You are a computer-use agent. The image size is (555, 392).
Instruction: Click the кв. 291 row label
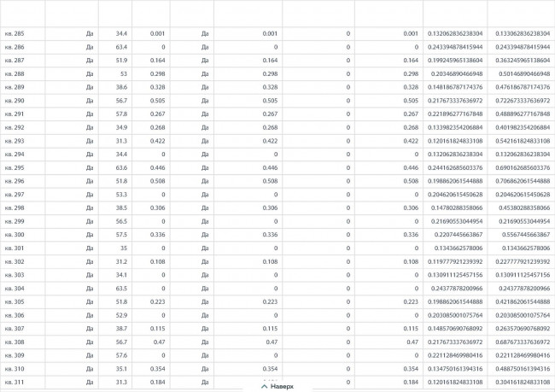15,114
